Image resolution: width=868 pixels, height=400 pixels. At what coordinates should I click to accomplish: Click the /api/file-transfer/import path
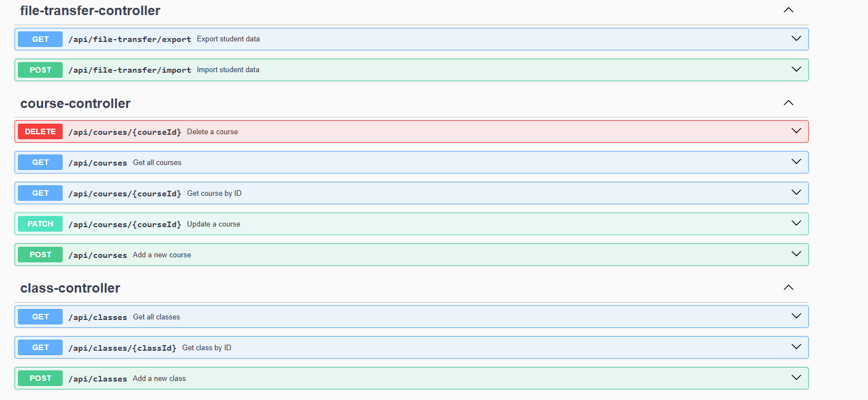[130, 70]
